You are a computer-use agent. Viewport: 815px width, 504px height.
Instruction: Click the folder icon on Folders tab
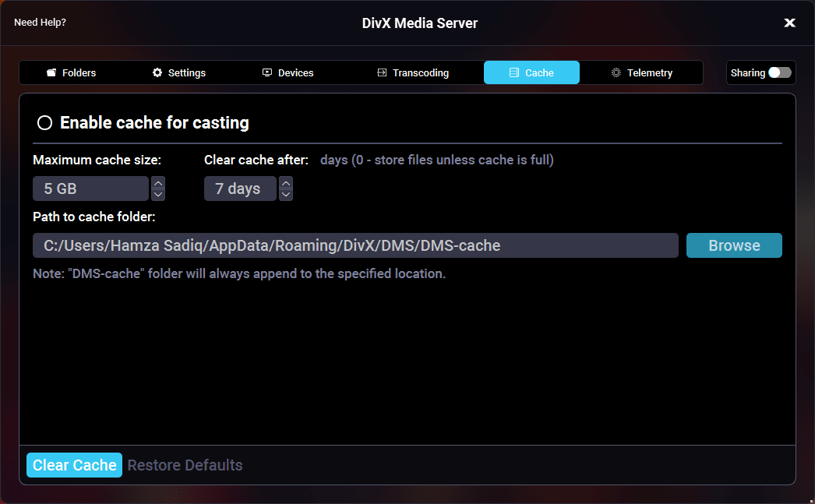point(51,72)
